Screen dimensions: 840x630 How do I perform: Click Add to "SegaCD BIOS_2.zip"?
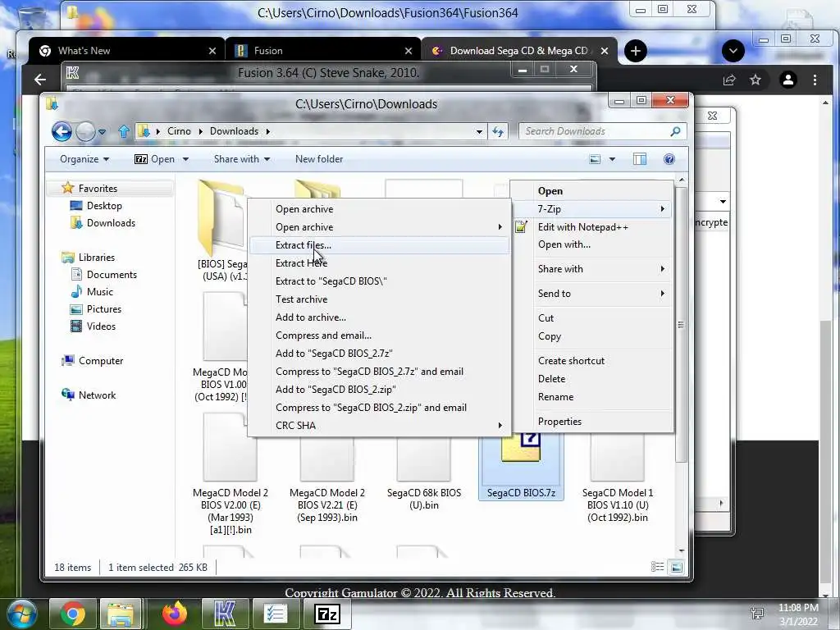coord(379,390)
